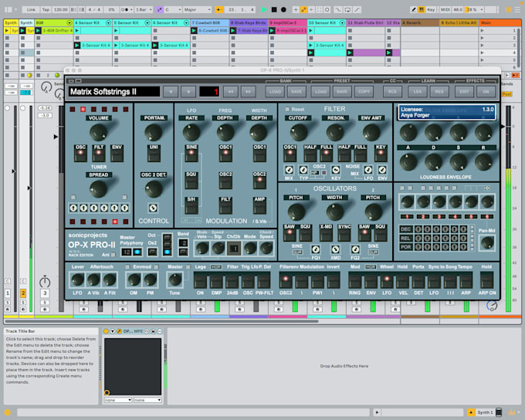The image size is (525, 420).
Task: Toggle the 24dB filter switch
Action: coord(232,280)
